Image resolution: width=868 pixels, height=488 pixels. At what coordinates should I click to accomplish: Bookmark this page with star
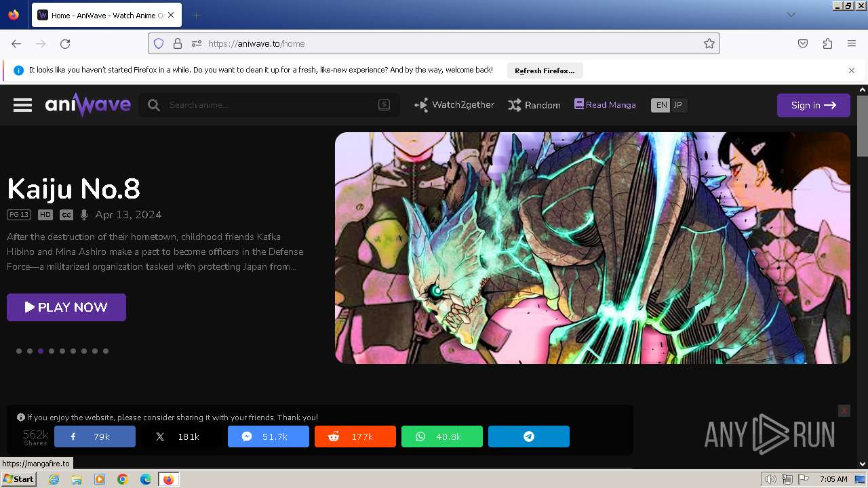(x=709, y=43)
